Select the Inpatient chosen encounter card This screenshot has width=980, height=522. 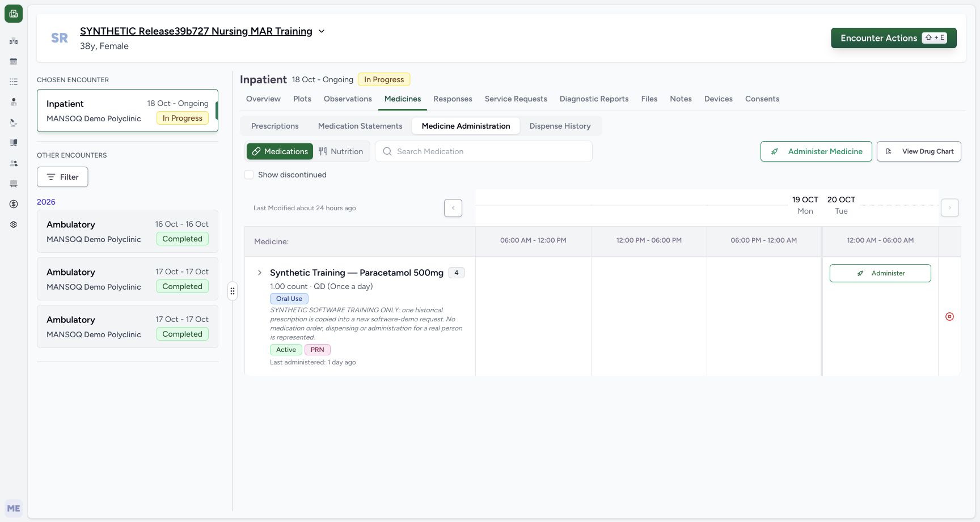(128, 111)
